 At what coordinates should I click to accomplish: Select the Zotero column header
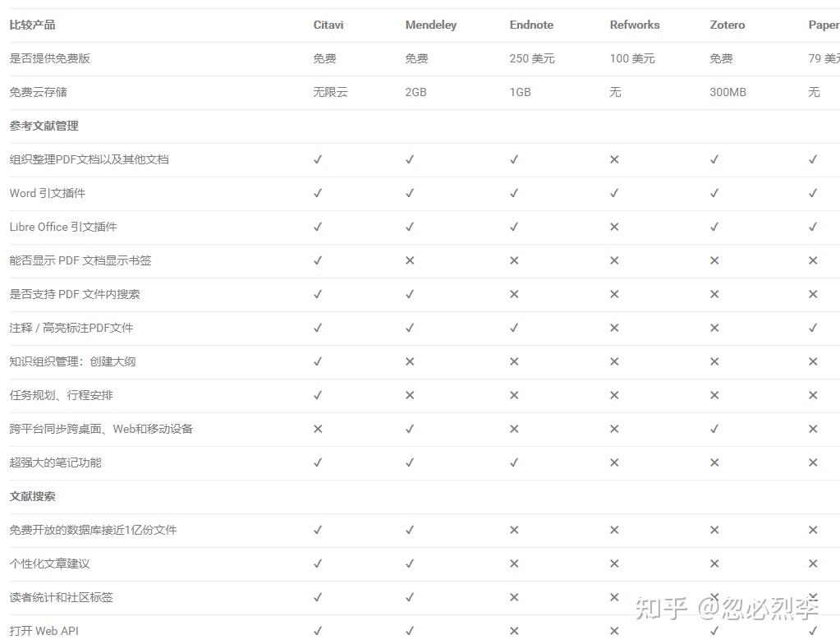point(727,25)
